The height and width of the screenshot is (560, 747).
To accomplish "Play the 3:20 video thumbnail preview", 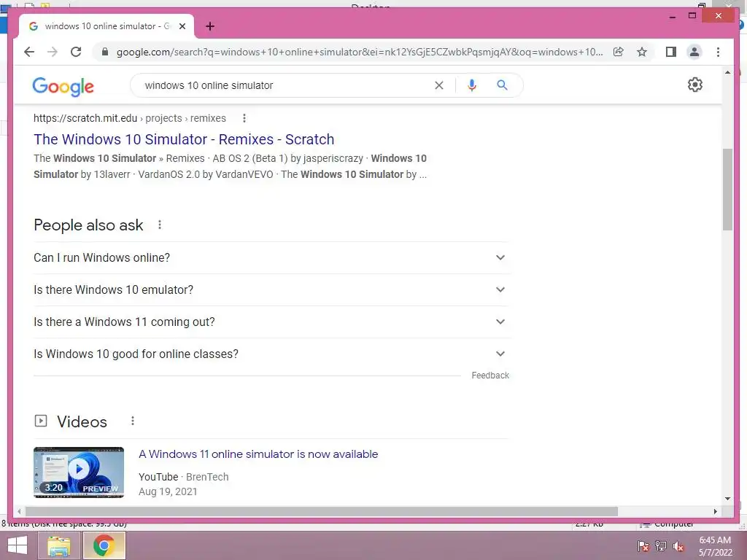I will [x=79, y=472].
